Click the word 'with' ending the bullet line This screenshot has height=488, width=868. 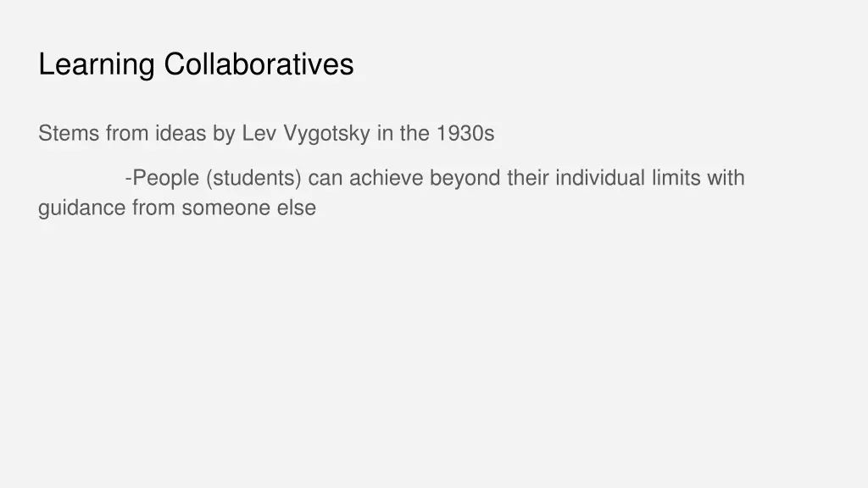coord(725,179)
